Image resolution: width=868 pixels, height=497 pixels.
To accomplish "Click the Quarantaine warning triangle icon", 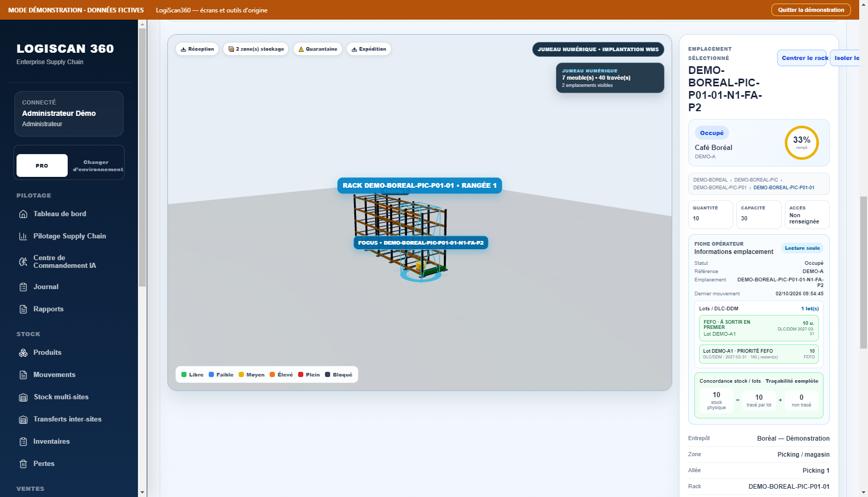I will (301, 49).
